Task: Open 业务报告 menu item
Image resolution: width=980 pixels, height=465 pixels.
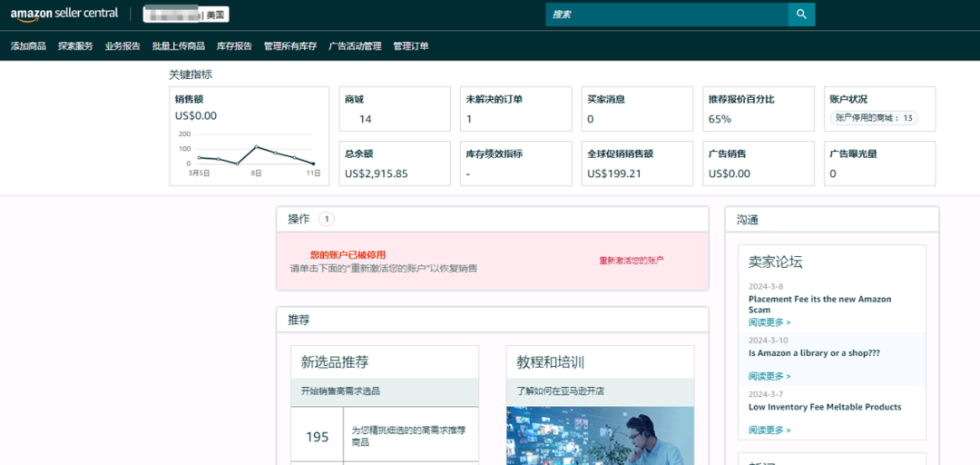Action: pos(122,45)
